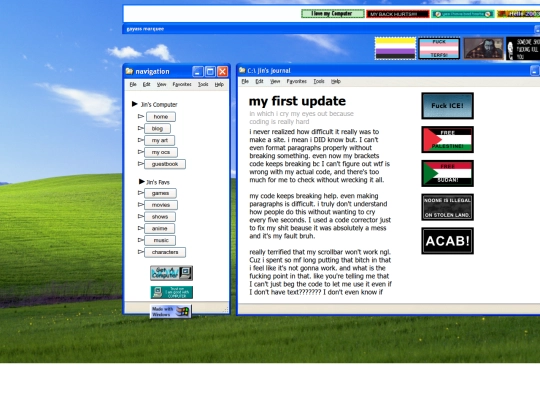Click the 'gayass marquee' title bar text
Image resolution: width=540 pixels, height=405 pixels.
[145, 29]
